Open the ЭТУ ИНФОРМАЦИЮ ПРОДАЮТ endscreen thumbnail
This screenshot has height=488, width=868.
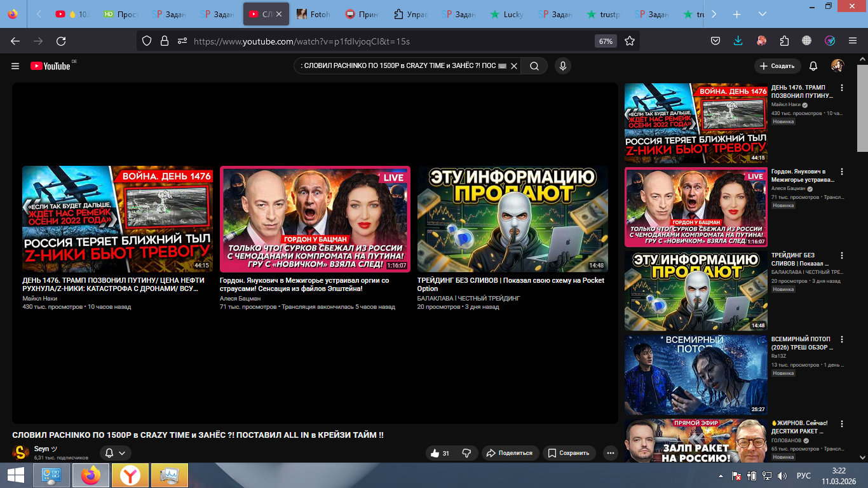(512, 219)
